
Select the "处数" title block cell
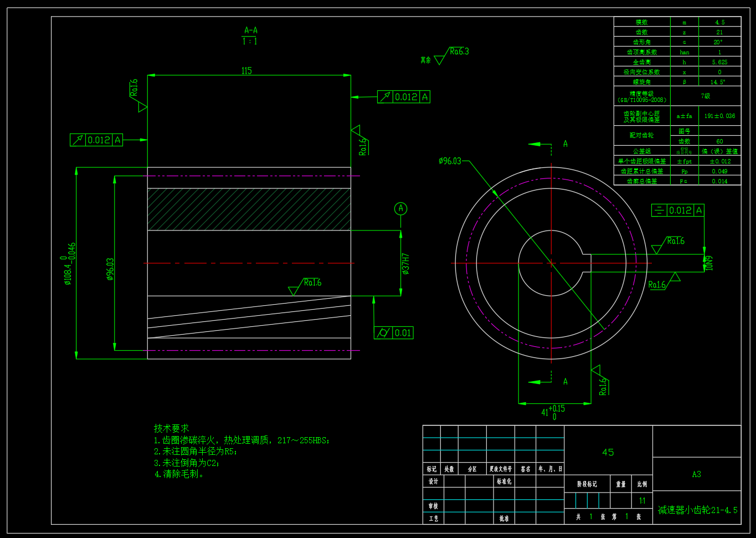(x=449, y=469)
